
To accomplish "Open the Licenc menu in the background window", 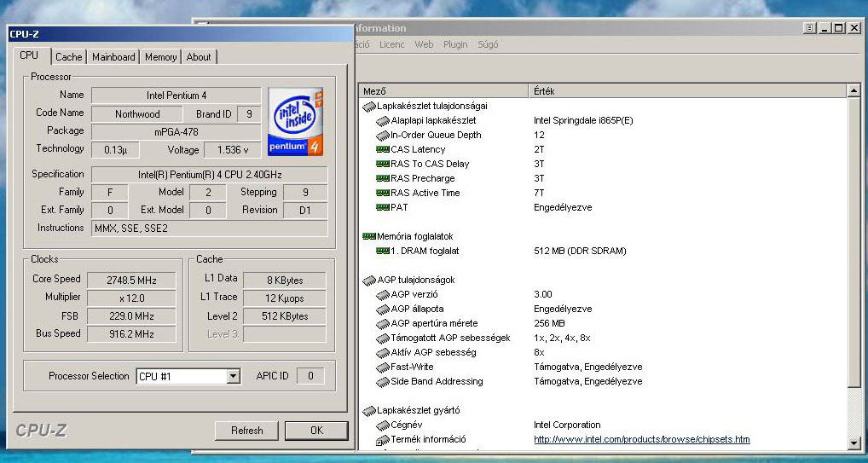I will pos(392,44).
